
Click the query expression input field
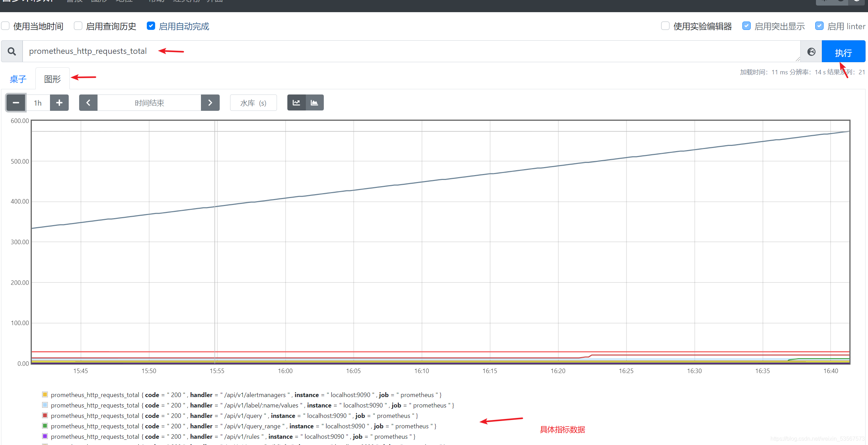coord(411,51)
